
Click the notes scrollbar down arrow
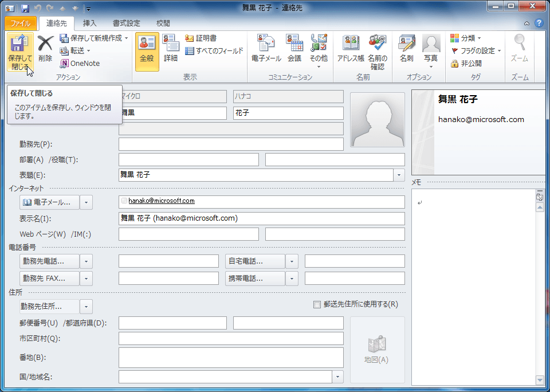point(540,380)
